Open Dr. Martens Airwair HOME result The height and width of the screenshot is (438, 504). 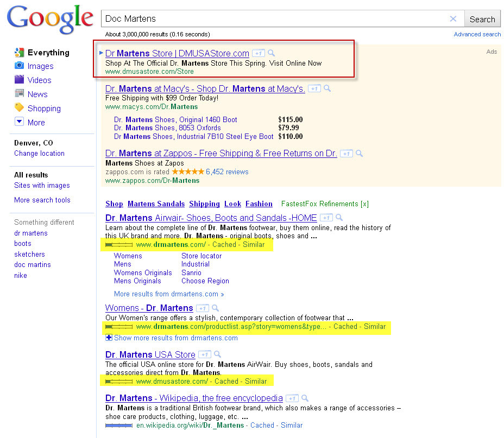(x=211, y=218)
